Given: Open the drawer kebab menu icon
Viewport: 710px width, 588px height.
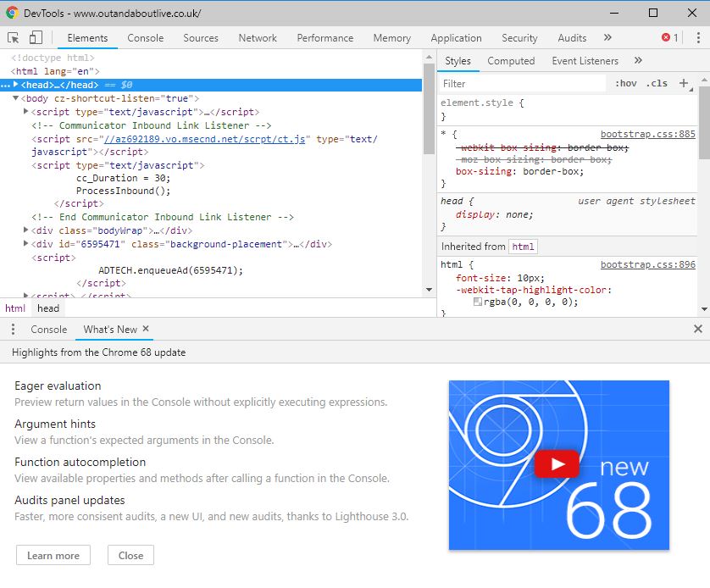Looking at the screenshot, I should [13, 329].
